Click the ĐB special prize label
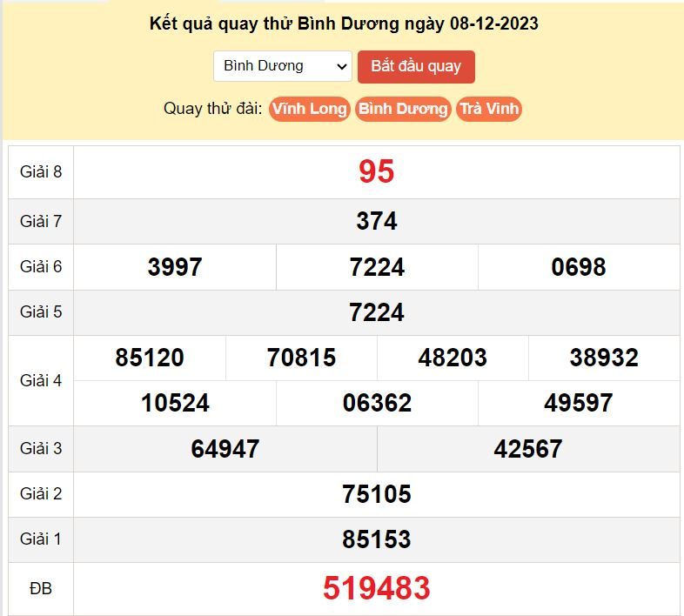This screenshot has height=616, width=684. 41,589
